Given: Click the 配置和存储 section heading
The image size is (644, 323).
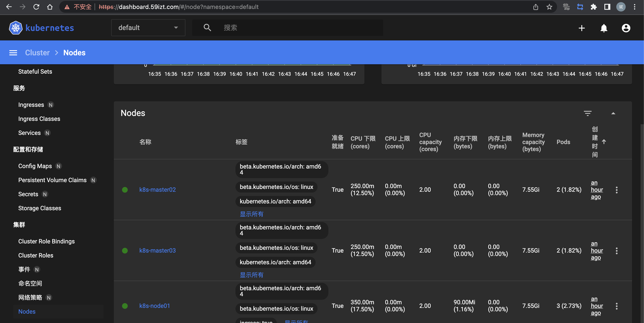Looking at the screenshot, I should pos(28,149).
